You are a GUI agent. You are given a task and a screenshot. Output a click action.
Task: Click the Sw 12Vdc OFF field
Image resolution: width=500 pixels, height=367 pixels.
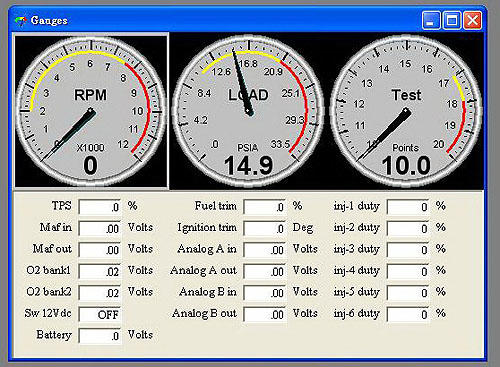tap(100, 314)
